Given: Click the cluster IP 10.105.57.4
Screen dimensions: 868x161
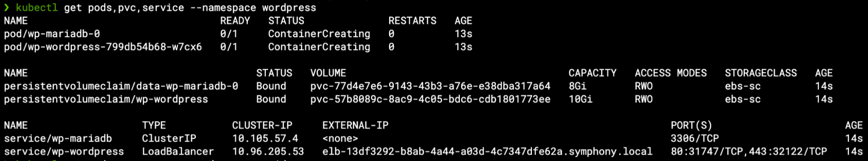Looking at the screenshot, I should (x=265, y=138).
